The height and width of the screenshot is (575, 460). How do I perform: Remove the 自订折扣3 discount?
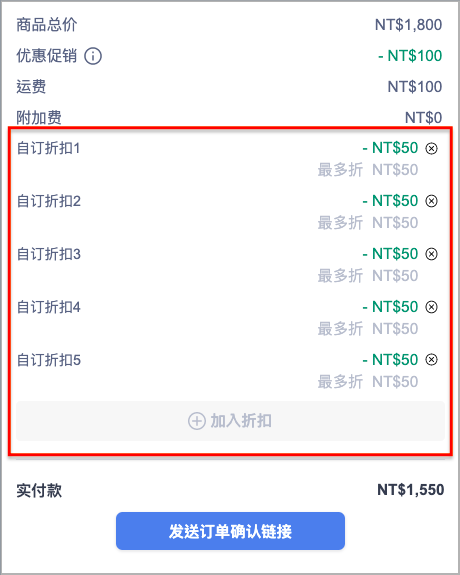431,254
